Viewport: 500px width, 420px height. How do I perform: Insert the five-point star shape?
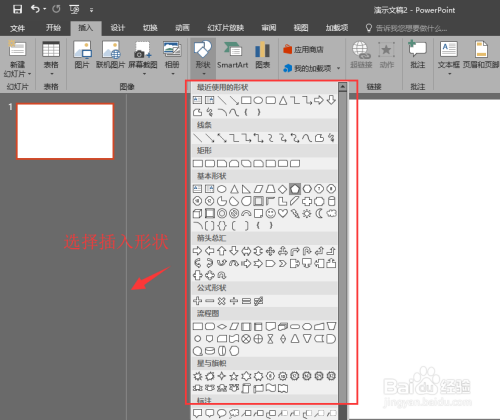pos(234,376)
